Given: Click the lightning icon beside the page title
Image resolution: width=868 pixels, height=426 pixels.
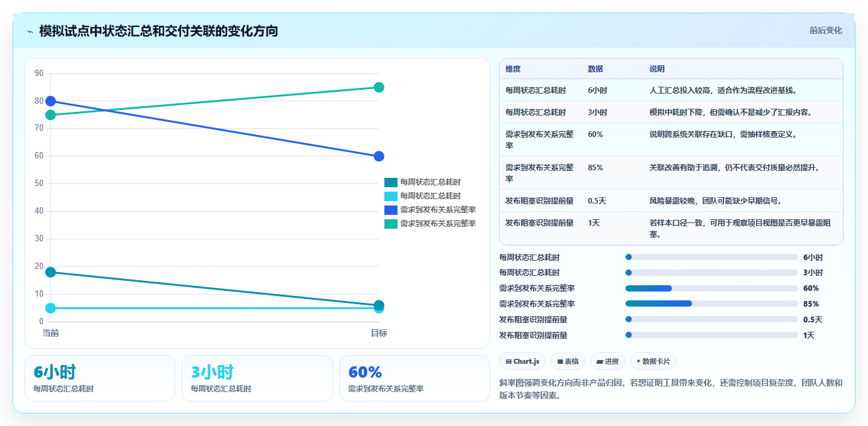Looking at the screenshot, I should [30, 31].
